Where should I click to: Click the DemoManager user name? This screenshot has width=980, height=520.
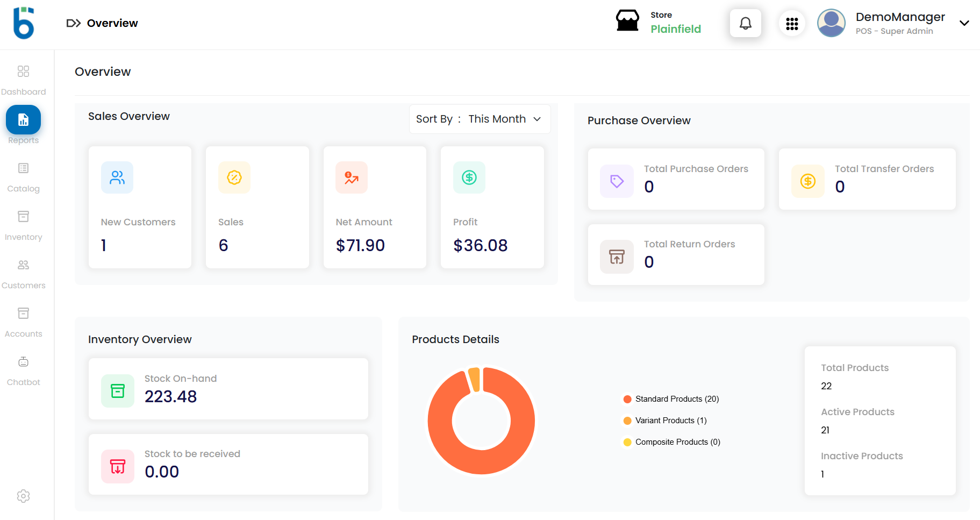(900, 17)
